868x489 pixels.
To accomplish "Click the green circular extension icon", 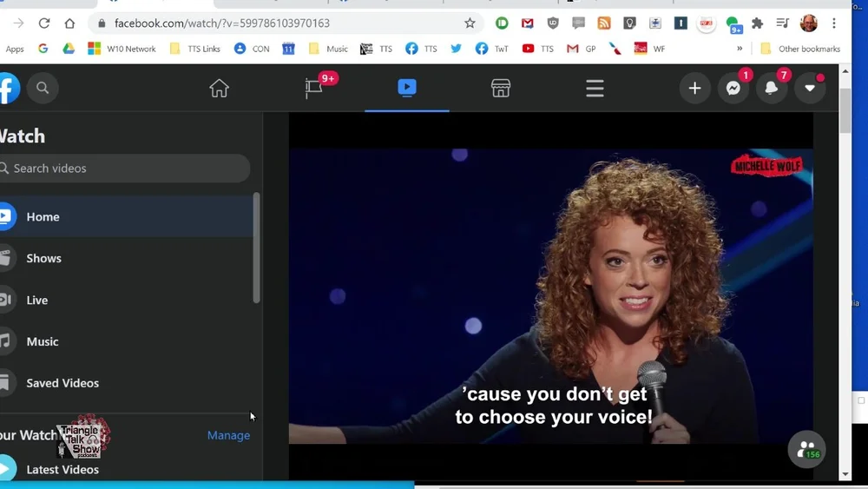I will [x=502, y=23].
